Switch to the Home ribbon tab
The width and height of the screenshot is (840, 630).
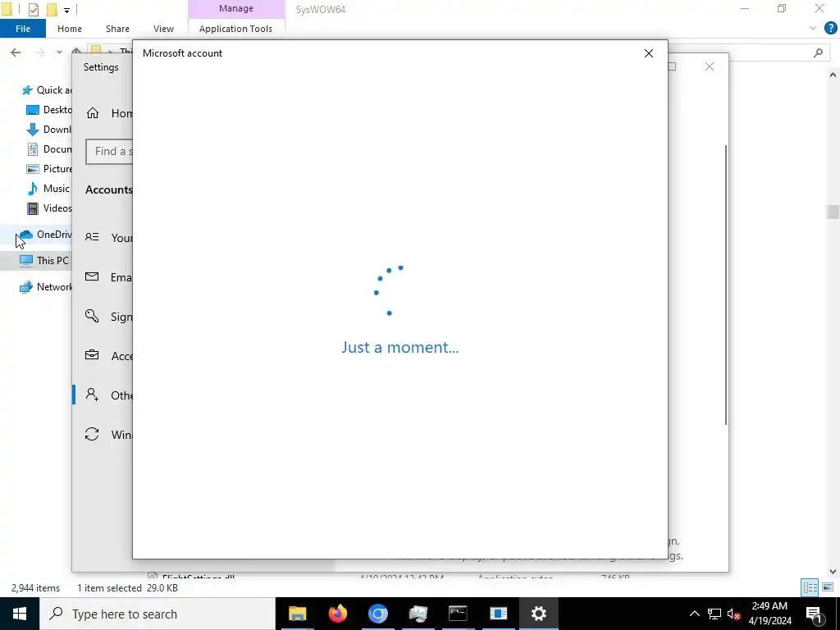[70, 29]
